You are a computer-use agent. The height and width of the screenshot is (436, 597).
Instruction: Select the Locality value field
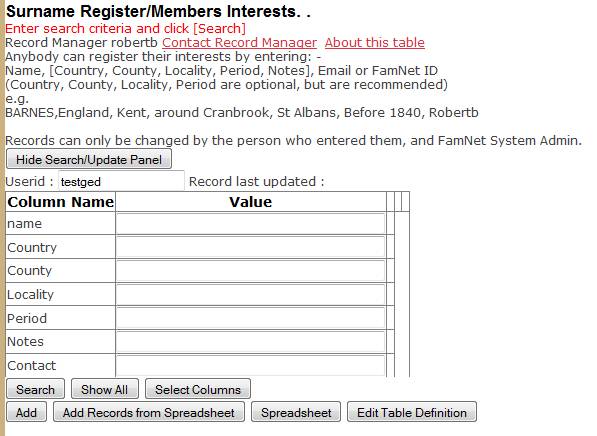(251, 294)
